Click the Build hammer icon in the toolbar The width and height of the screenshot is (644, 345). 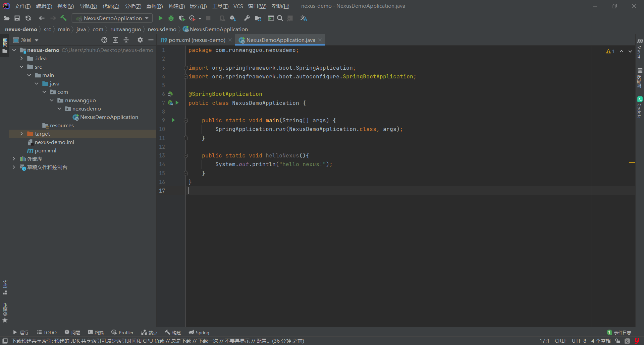coord(63,18)
